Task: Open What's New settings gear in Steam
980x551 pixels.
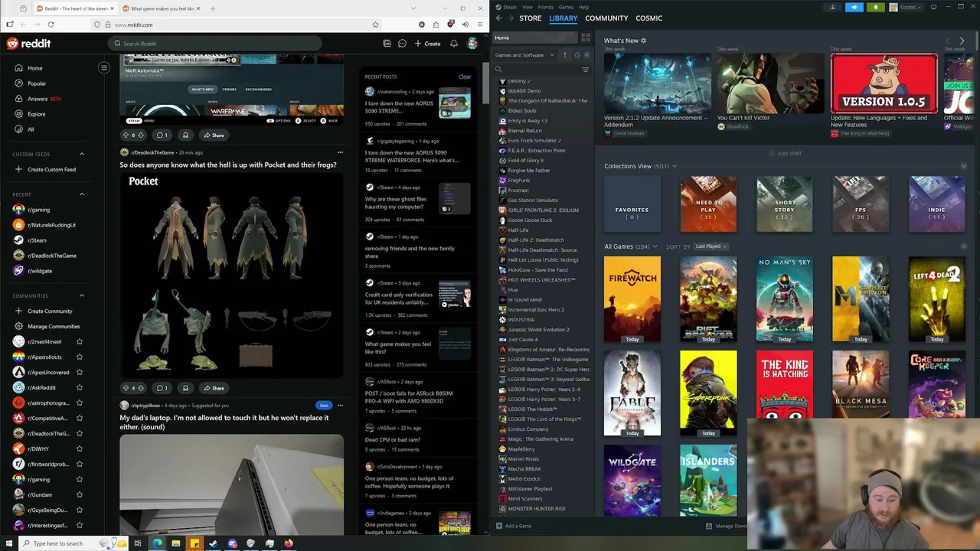Action: point(643,41)
